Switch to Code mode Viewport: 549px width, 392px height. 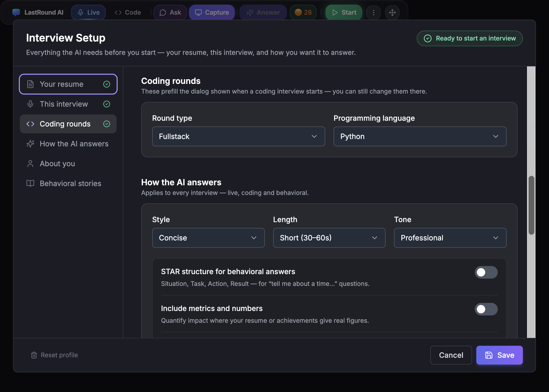[128, 12]
